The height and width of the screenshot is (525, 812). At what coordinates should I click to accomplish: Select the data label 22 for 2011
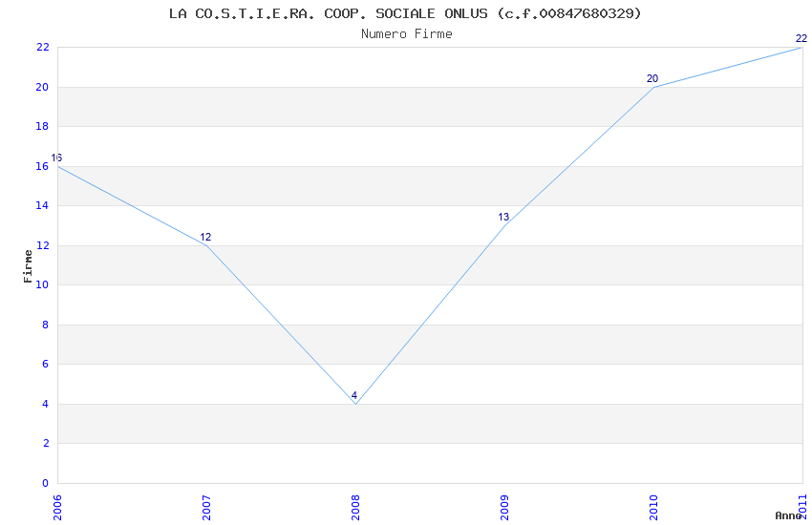coord(801,38)
